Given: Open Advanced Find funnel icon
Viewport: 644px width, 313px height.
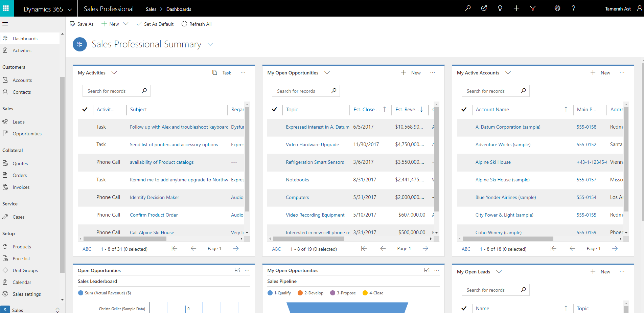Looking at the screenshot, I should [x=532, y=8].
